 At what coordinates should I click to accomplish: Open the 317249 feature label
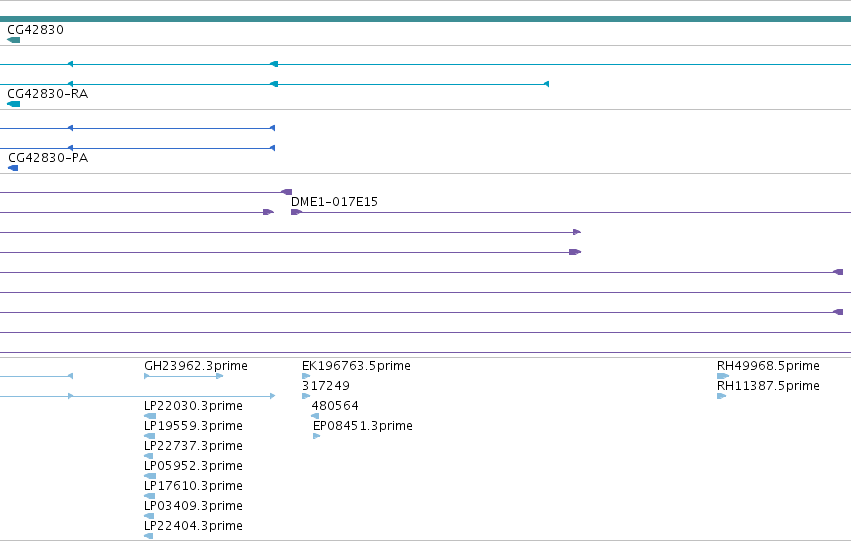[326, 386]
